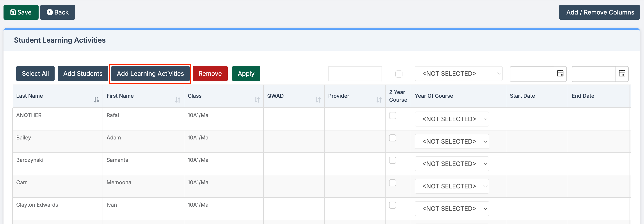Click first name Rafal
Screen dimensions: 644x224
pos(113,115)
